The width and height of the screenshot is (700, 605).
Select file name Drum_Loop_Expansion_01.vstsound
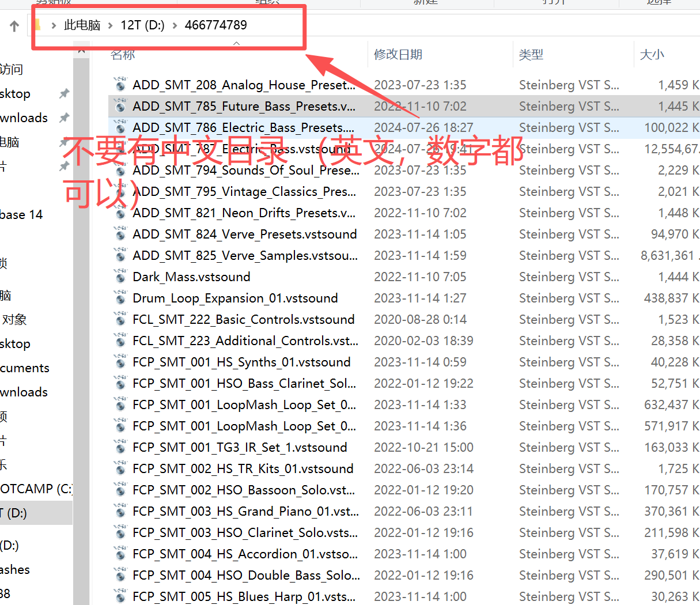(235, 298)
